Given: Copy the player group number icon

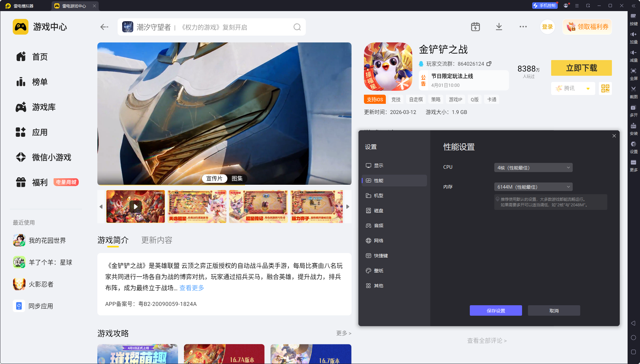Looking at the screenshot, I should click(489, 64).
